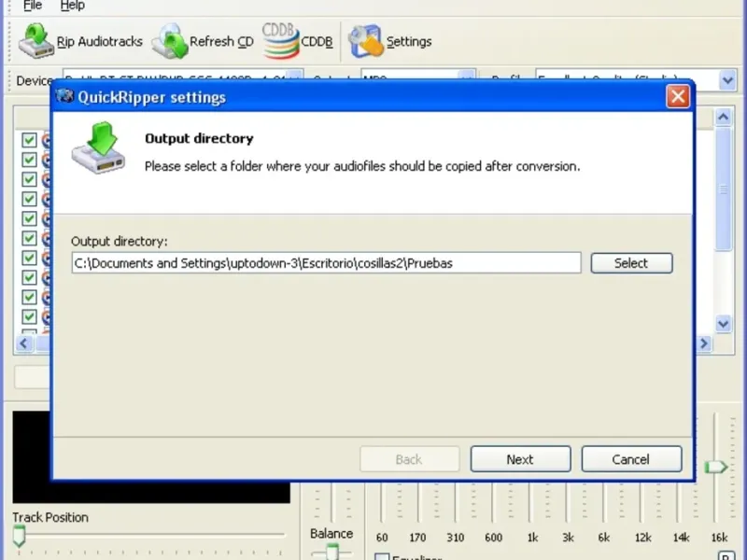Image resolution: width=747 pixels, height=560 pixels.
Task: Click the Next button in settings dialog
Action: 520,459
